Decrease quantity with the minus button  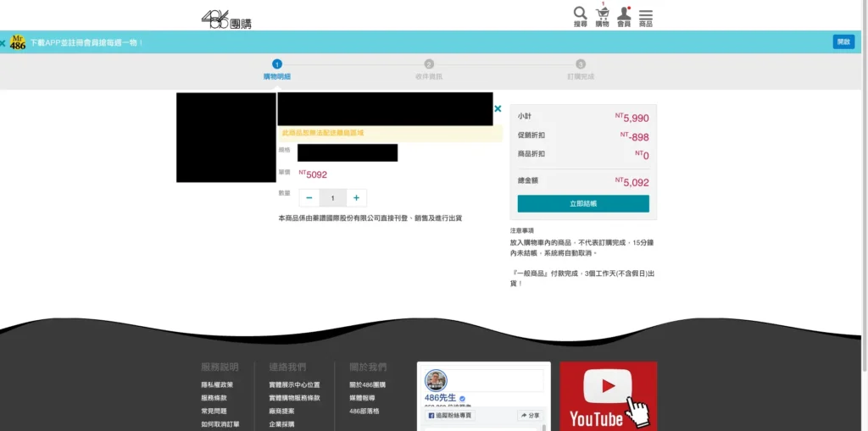coord(309,198)
